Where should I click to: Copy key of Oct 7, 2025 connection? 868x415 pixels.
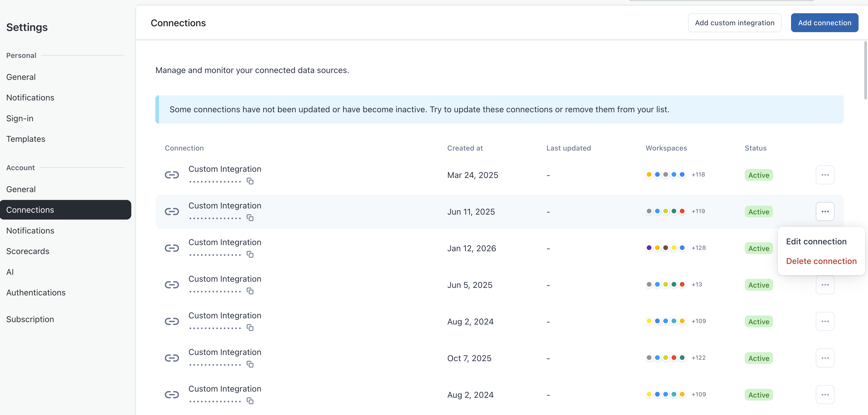pos(250,364)
